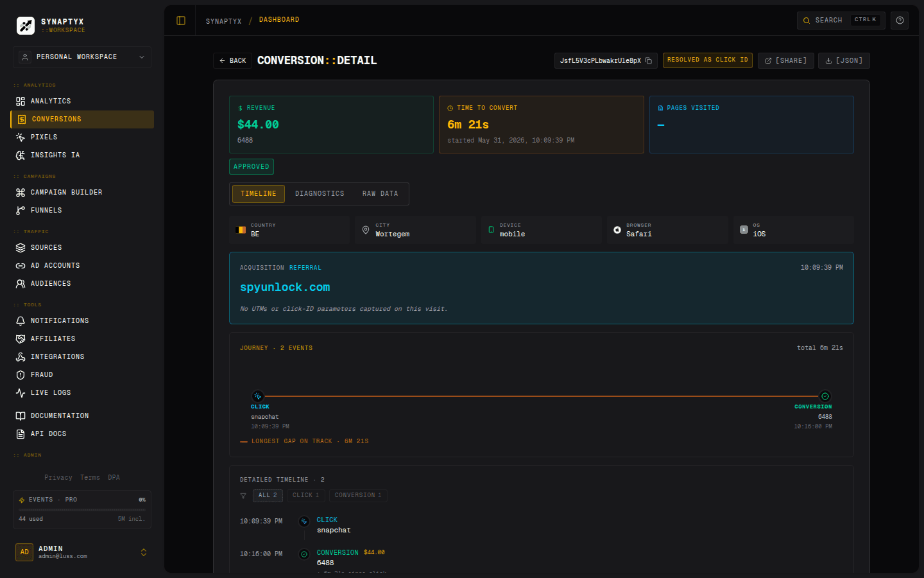Open the Funnels page
This screenshot has height=578, width=924.
tap(82, 211)
